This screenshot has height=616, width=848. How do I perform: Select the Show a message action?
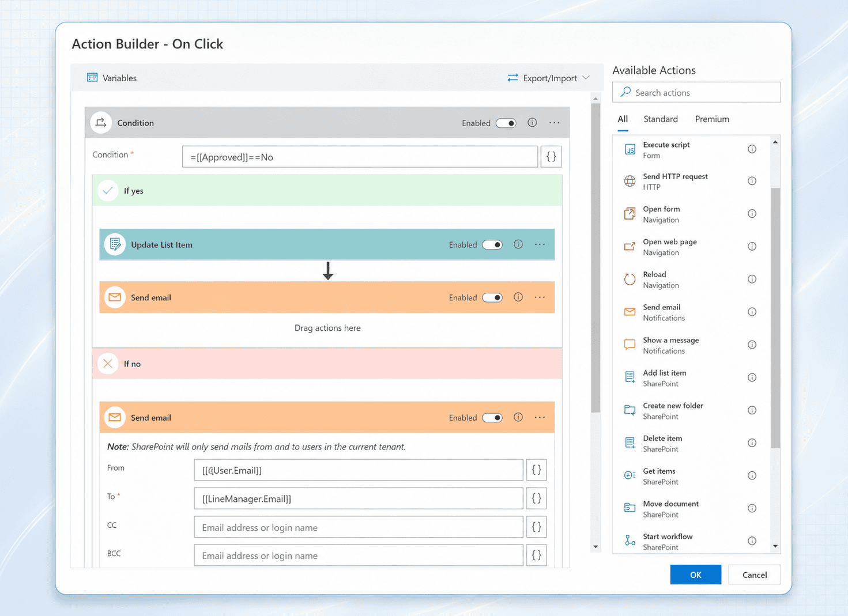click(x=691, y=345)
